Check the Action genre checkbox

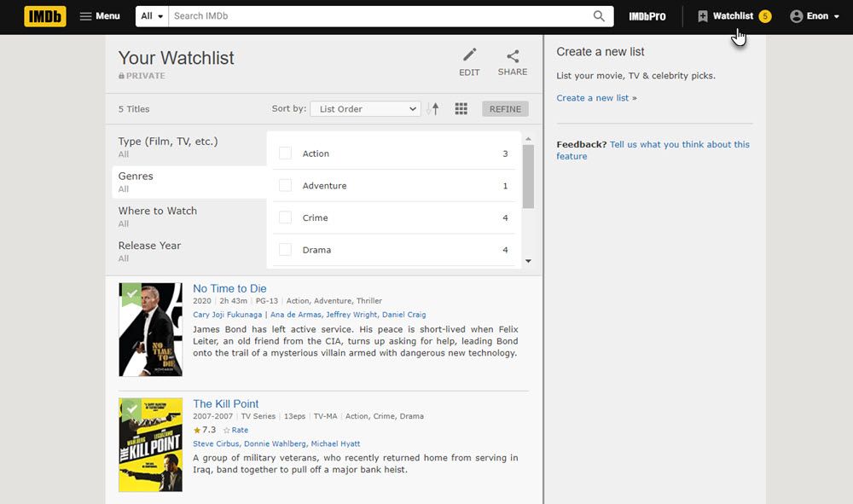(285, 154)
